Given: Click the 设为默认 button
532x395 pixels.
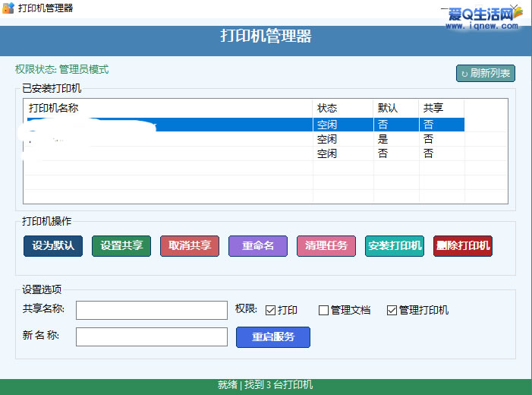Looking at the screenshot, I should 53,246.
